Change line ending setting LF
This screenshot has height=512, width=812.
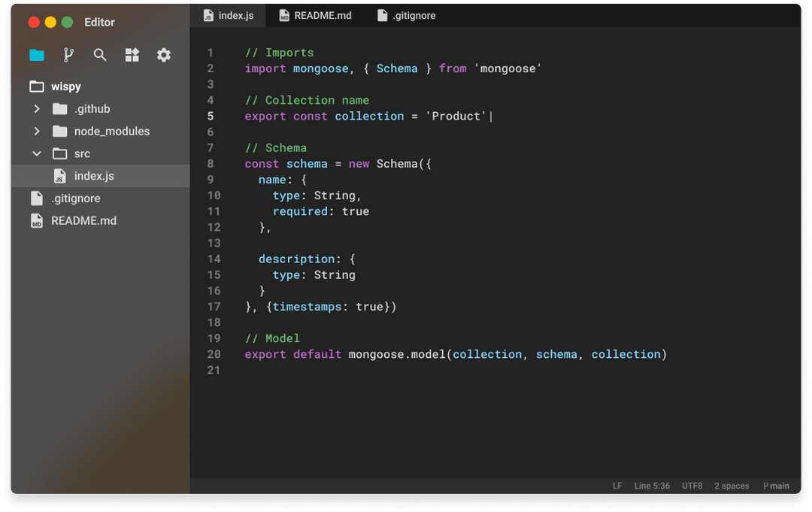tap(617, 486)
